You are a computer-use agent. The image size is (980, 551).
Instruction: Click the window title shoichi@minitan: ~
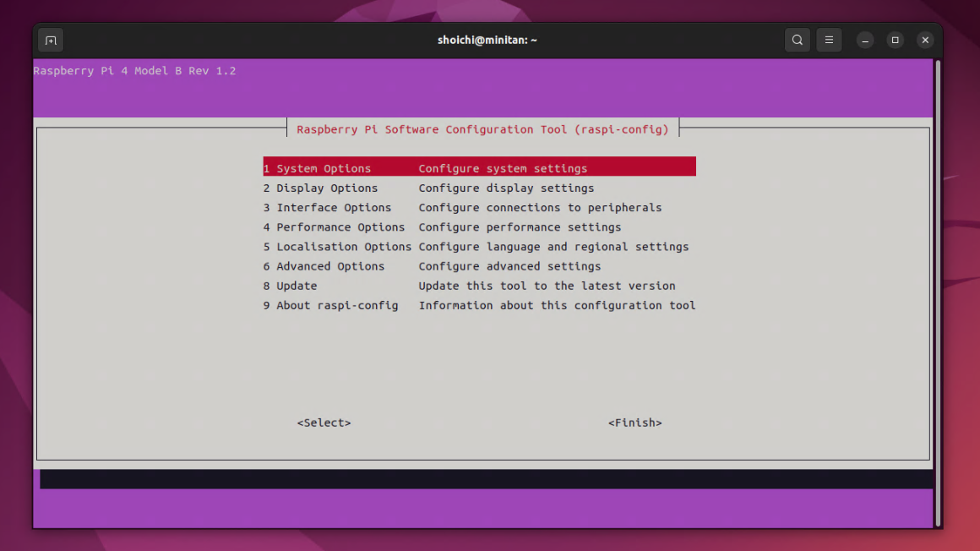487,40
